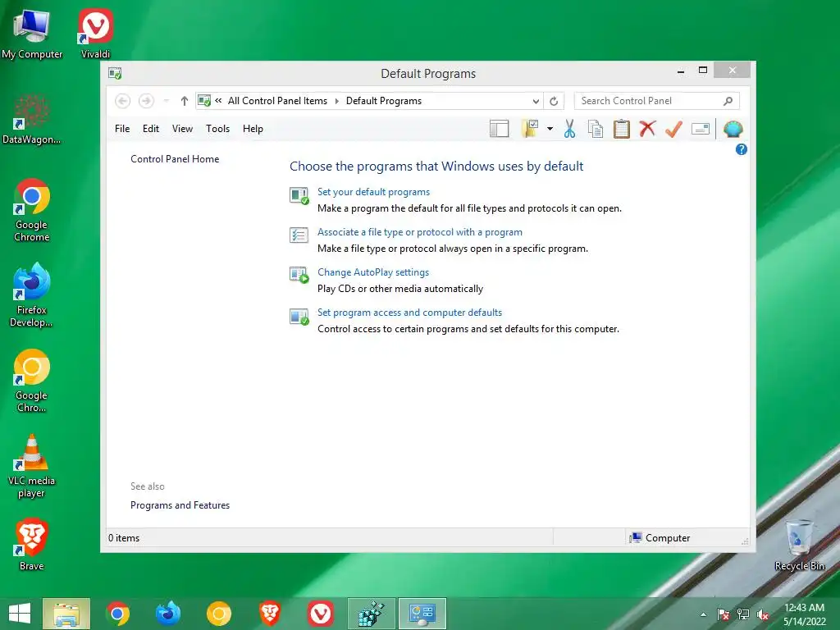Viewport: 840px width, 630px height.
Task: Select the yellow Google Chrome Canary desktop shortcut
Action: 32,381
